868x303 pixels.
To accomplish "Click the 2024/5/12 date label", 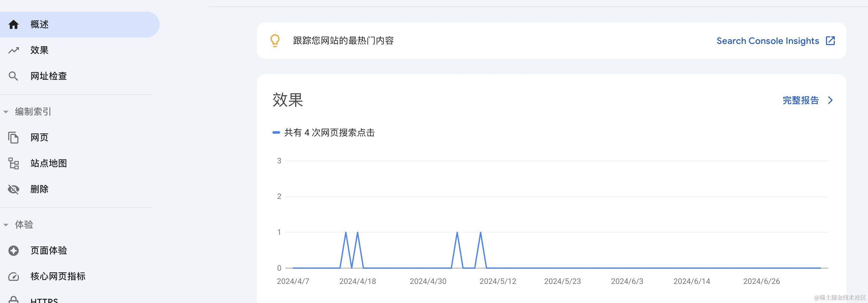I will pos(498,281).
